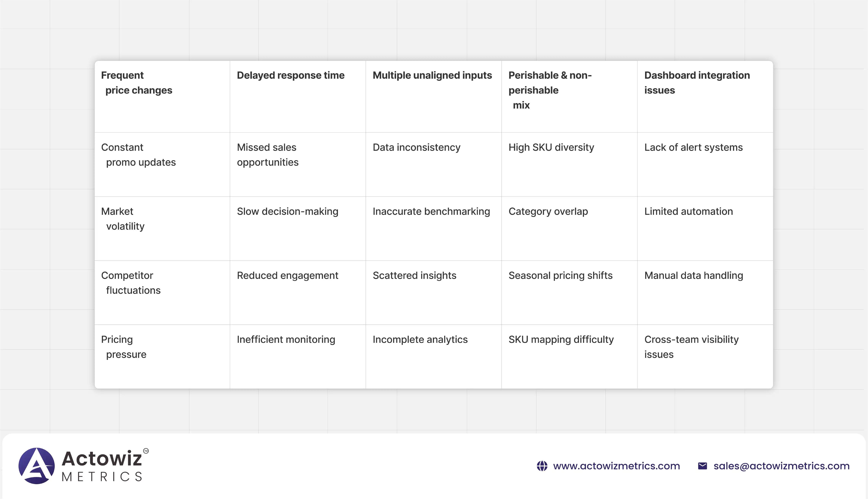
Task: Select the 'Multiple unaligned inputs' header
Action: click(x=432, y=75)
